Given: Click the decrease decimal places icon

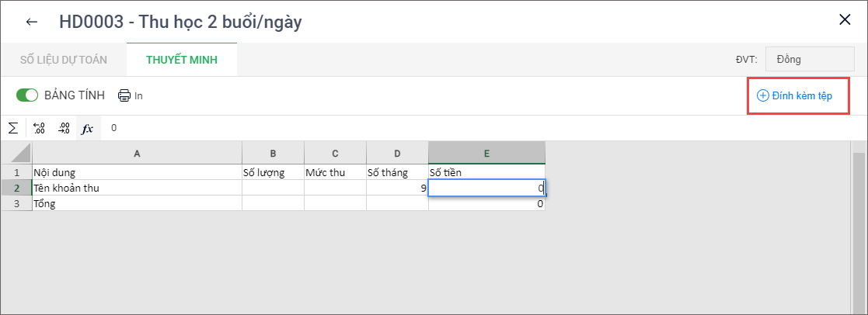Looking at the screenshot, I should coord(64,128).
